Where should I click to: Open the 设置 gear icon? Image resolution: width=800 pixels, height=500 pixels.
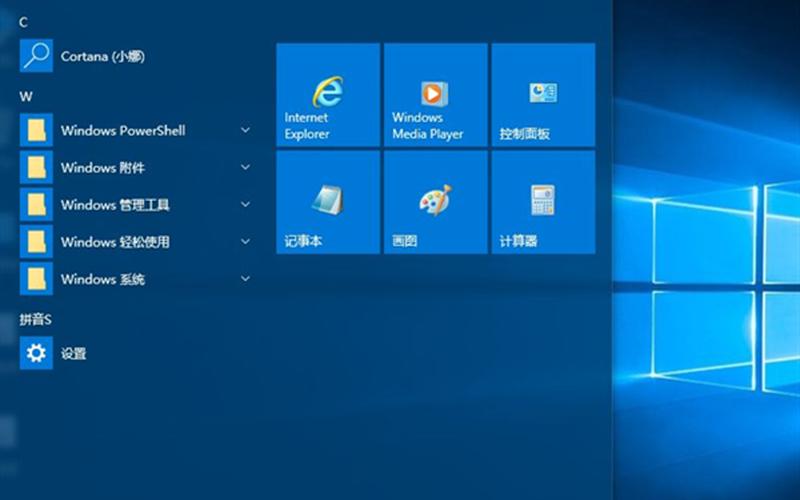point(36,353)
